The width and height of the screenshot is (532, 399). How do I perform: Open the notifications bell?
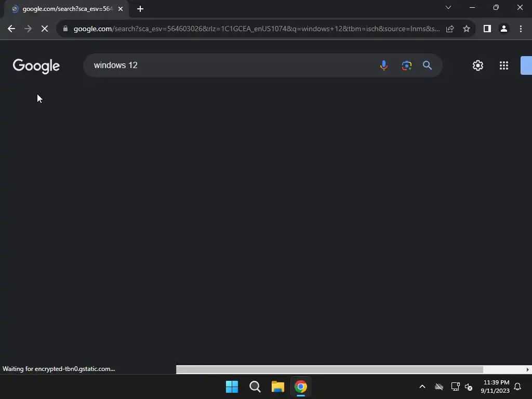tap(518, 387)
